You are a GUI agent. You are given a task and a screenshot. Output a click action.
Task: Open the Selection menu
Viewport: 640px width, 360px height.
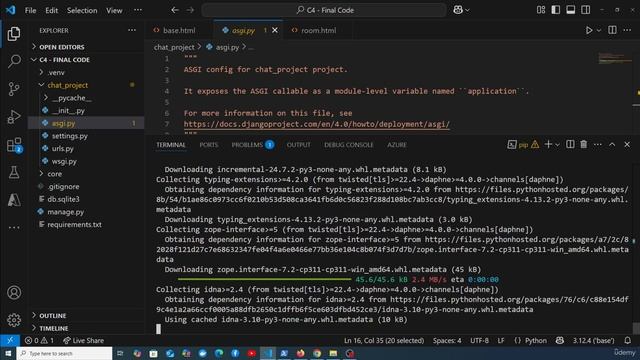click(82, 10)
